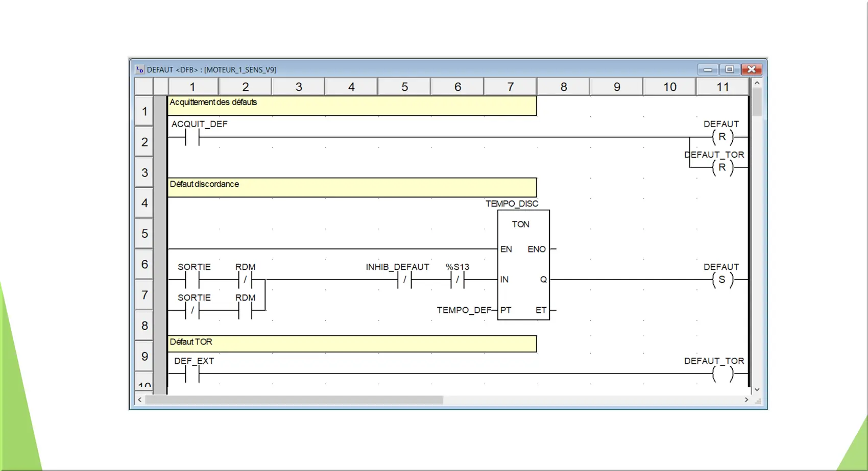Select the INHIB_DEFAUT negated contact
The width and height of the screenshot is (868, 471).
click(404, 280)
